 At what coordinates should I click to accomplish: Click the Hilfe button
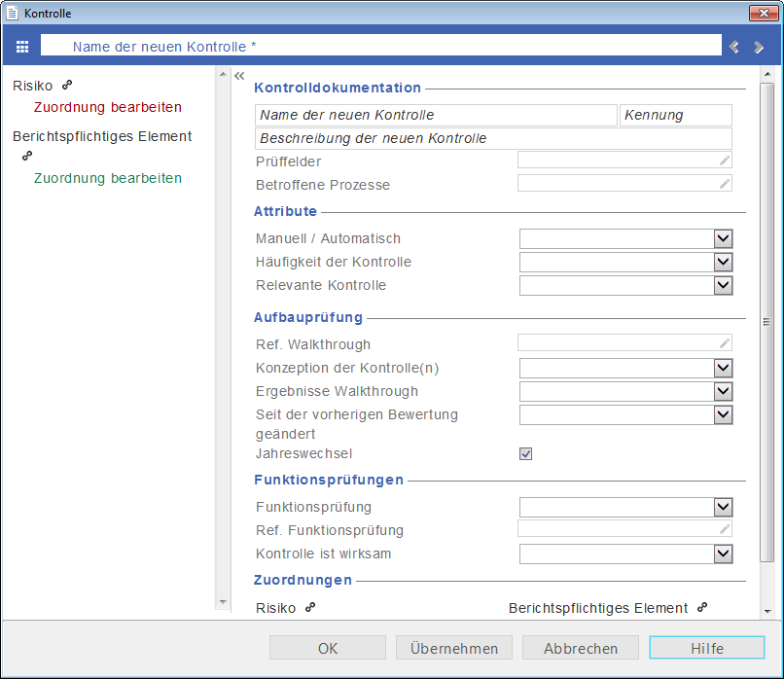[706, 648]
